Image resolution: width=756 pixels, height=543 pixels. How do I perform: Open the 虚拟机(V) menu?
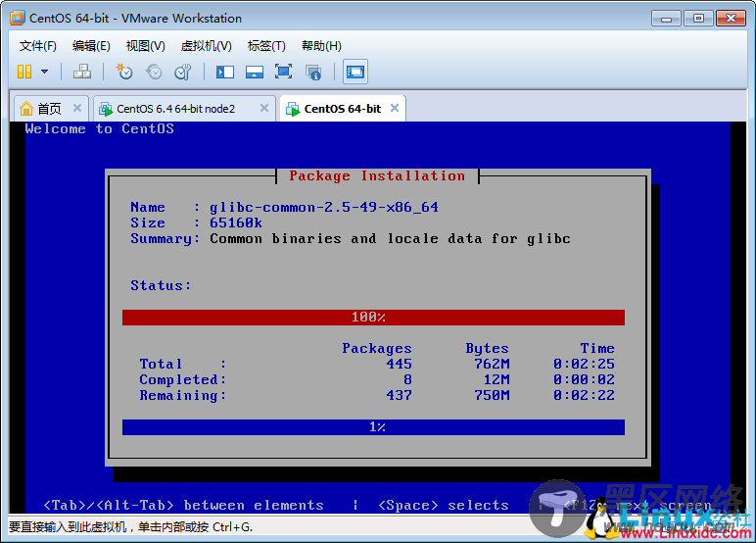click(x=206, y=46)
